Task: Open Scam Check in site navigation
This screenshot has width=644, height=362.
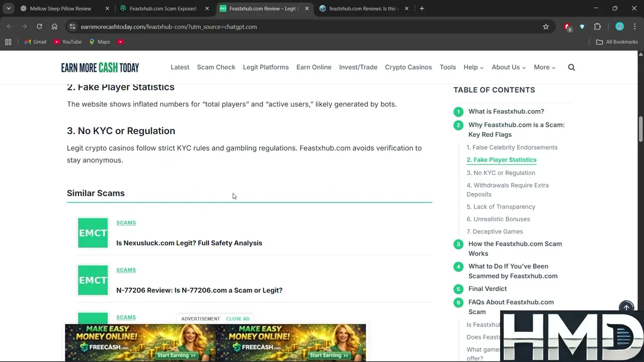Action: pos(216,67)
